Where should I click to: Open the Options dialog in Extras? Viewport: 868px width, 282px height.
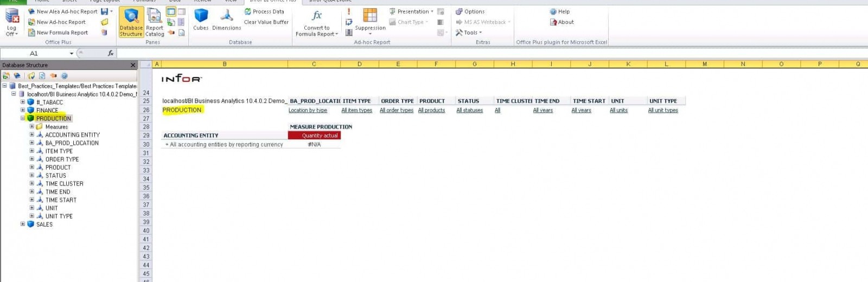click(x=470, y=11)
